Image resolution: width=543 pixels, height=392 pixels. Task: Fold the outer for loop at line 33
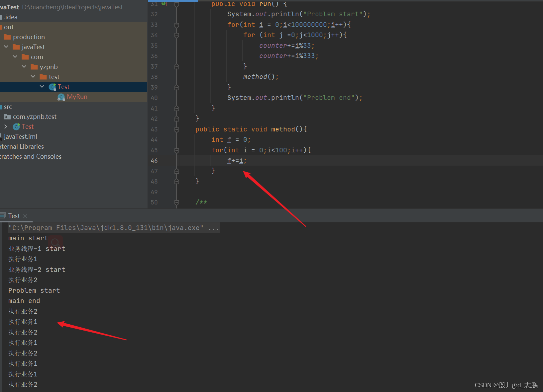177,25
